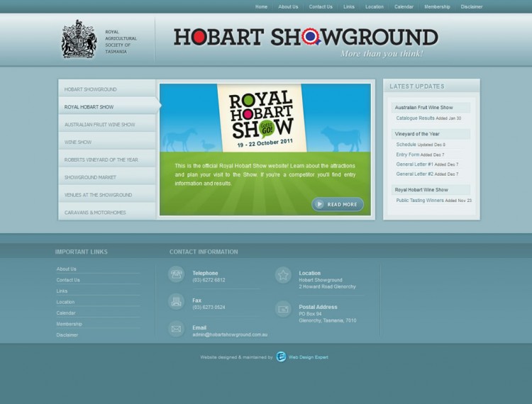Click Location in Important Links list
Screen dimensions: 532x404
65,302
